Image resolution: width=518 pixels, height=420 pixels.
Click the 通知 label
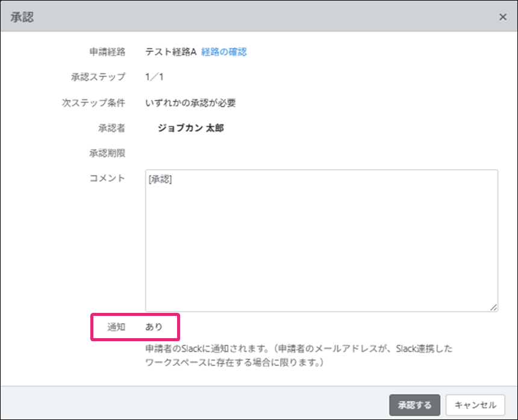point(116,327)
